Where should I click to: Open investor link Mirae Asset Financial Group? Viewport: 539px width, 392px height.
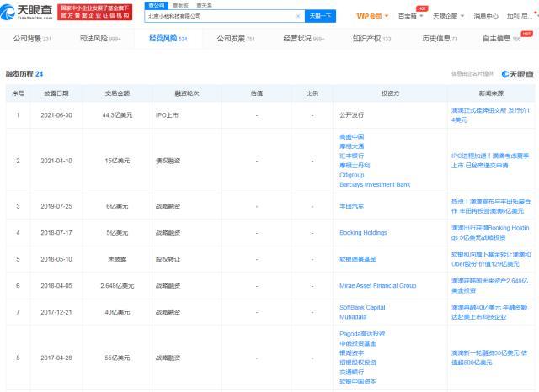tap(378, 286)
